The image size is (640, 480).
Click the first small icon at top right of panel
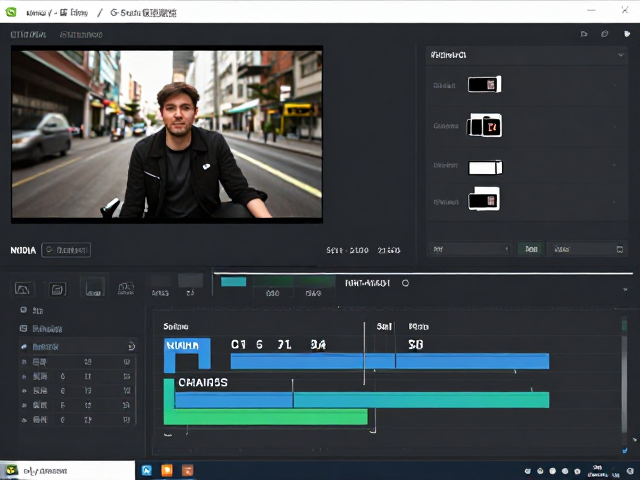(x=584, y=34)
